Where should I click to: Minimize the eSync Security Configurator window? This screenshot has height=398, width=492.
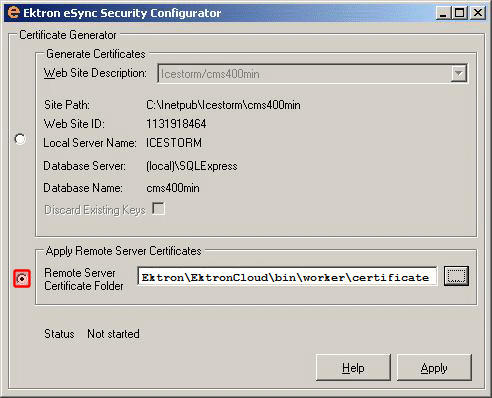coord(443,13)
